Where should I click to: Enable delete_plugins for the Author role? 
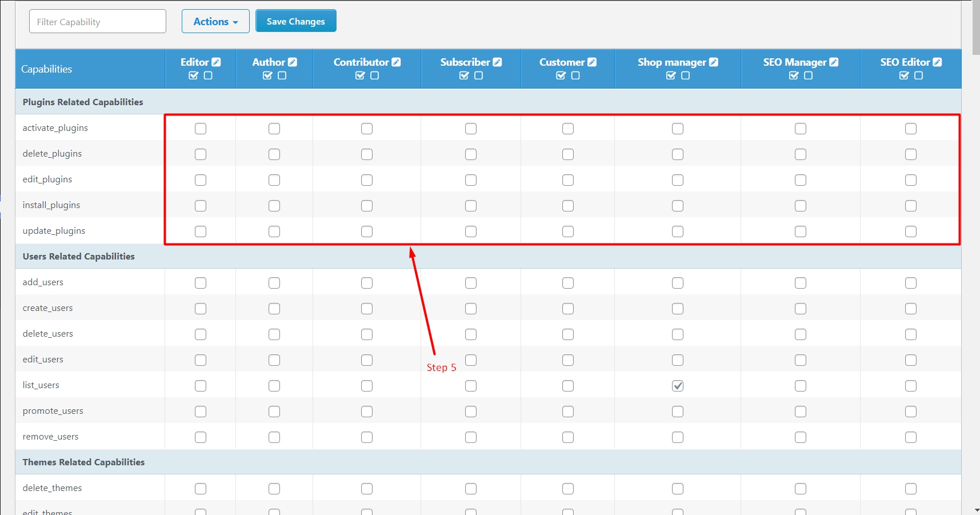point(274,154)
